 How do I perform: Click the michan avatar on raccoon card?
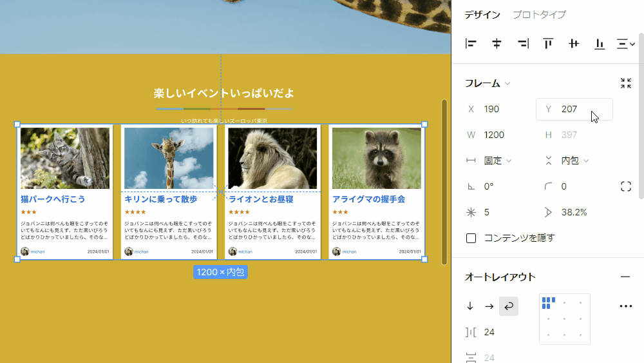pyautogui.click(x=336, y=251)
